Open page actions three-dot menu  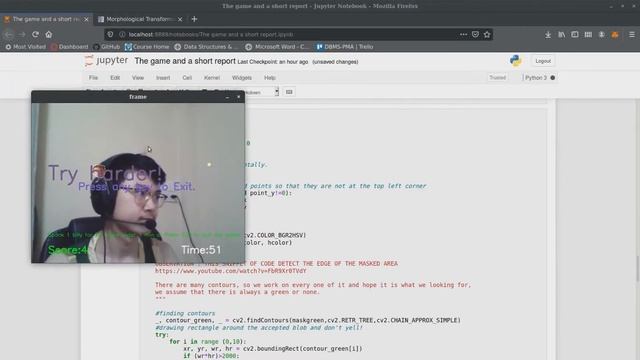point(463,34)
